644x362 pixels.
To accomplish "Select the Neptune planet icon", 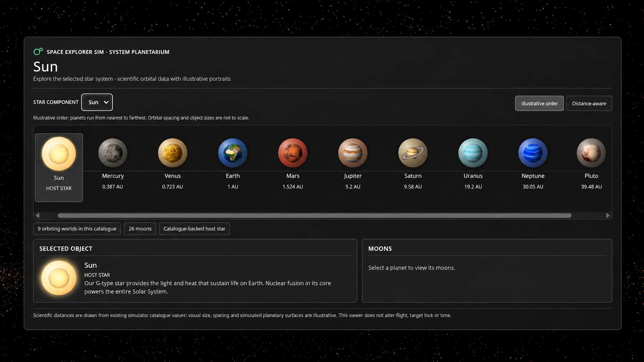I will pos(533,153).
